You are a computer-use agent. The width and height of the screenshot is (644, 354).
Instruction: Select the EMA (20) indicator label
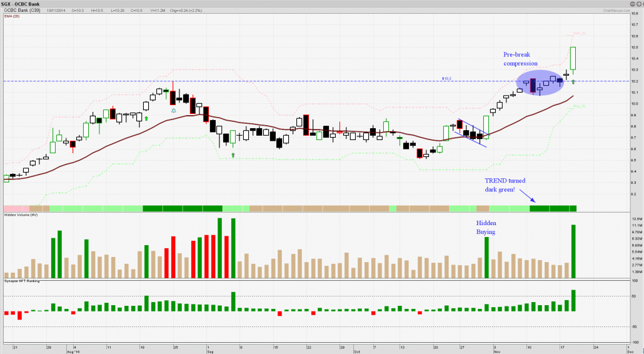[13, 17]
